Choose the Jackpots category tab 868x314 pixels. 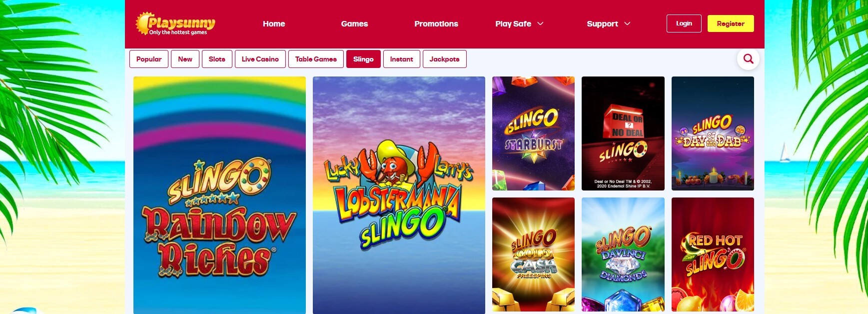tap(445, 59)
